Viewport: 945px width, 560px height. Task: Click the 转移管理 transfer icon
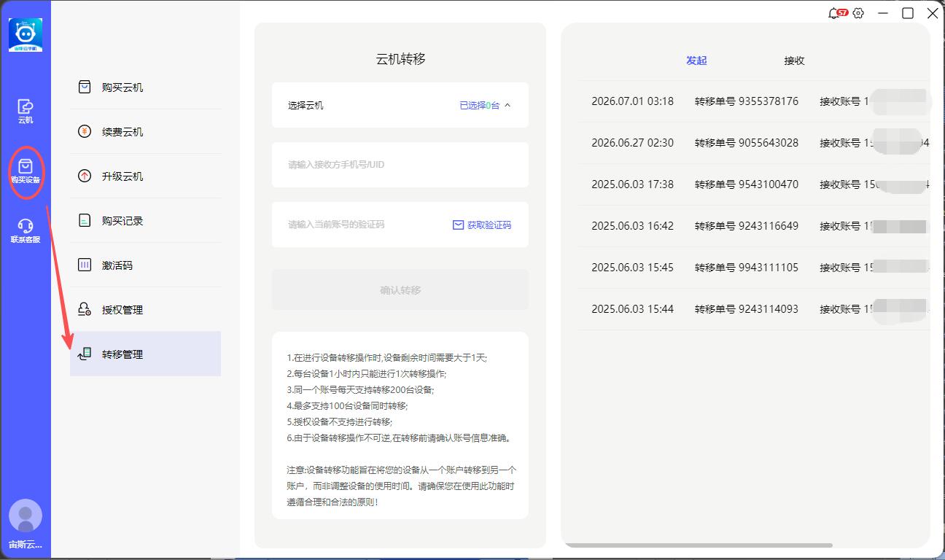click(x=85, y=354)
